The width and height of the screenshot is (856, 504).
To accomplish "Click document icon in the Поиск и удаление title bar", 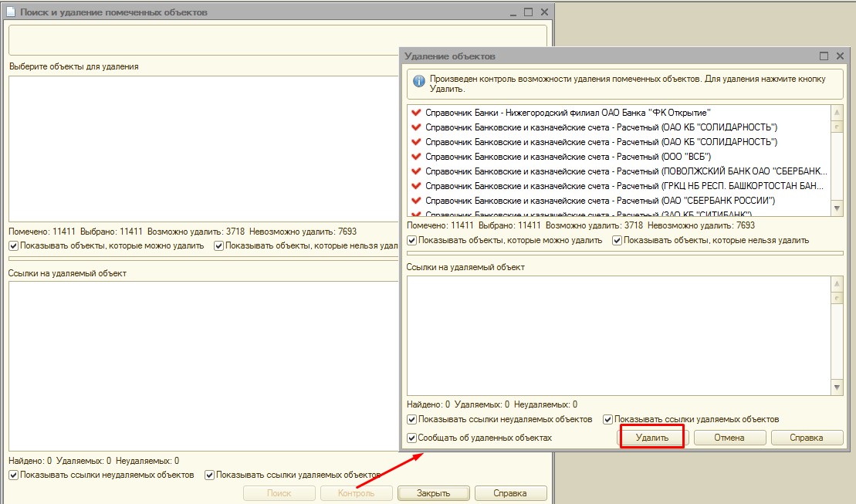I will pyautogui.click(x=11, y=12).
